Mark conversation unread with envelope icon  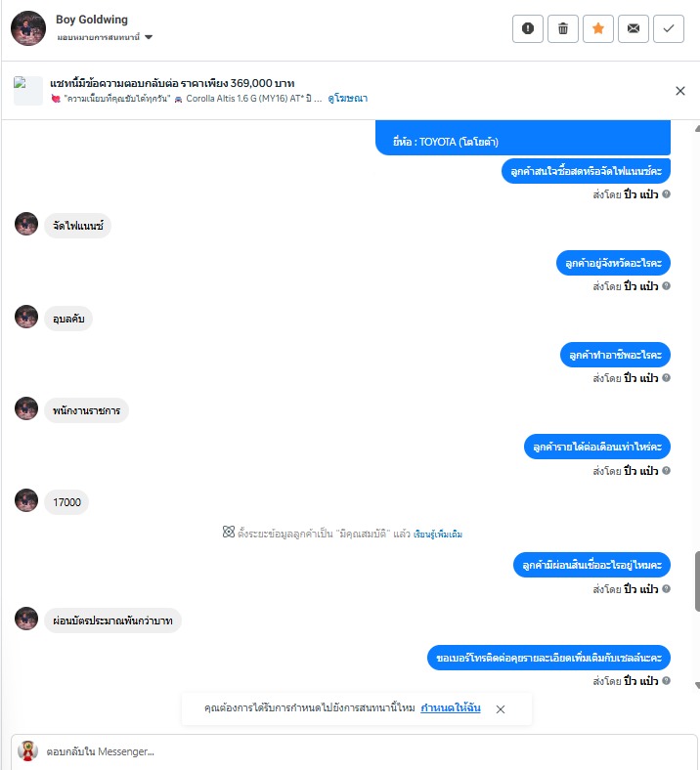point(634,28)
